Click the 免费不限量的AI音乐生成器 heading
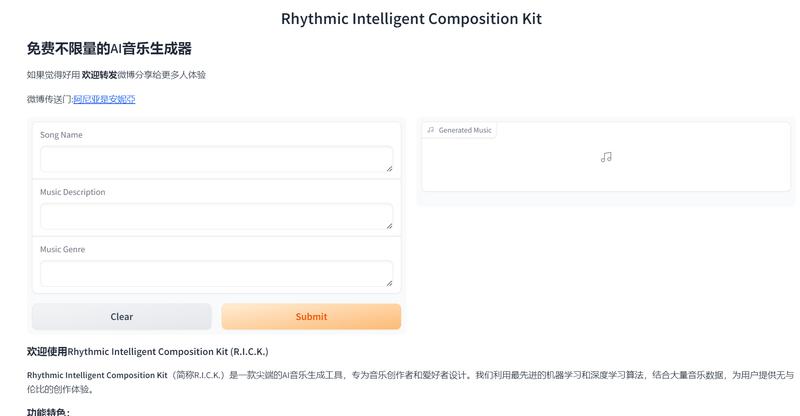The image size is (800, 416). pos(109,48)
